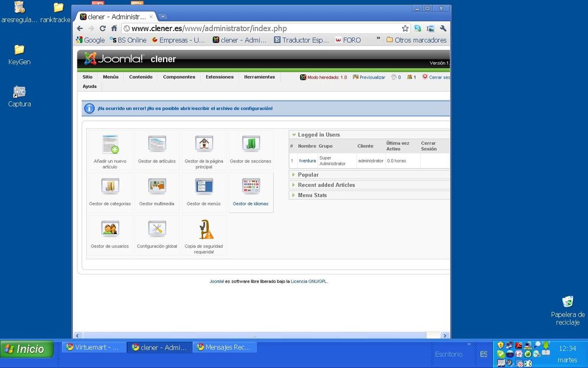Screen dimensions: 588x368
Task: Go to browser home icon
Action: 114,28
